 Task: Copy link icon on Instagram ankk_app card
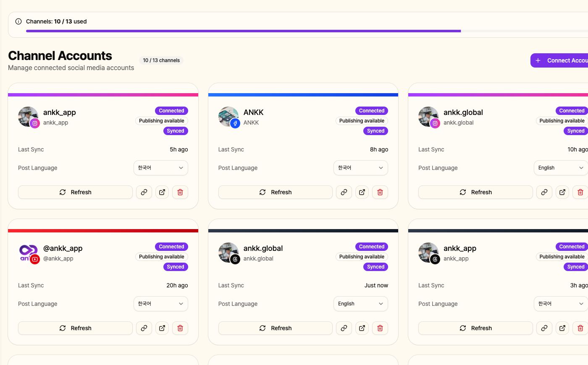pyautogui.click(x=144, y=192)
